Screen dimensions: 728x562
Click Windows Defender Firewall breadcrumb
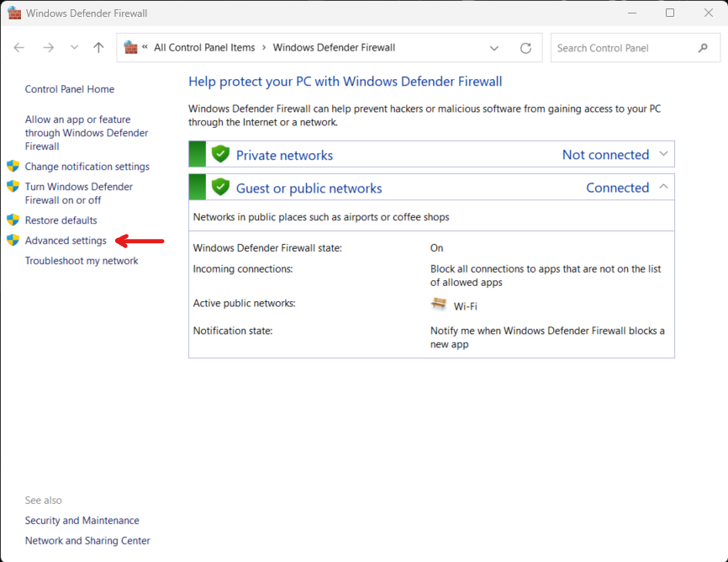pos(334,47)
